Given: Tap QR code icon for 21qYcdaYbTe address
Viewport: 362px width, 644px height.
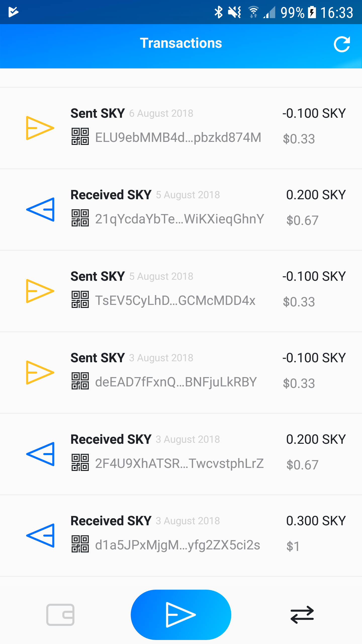Looking at the screenshot, I should point(80,218).
